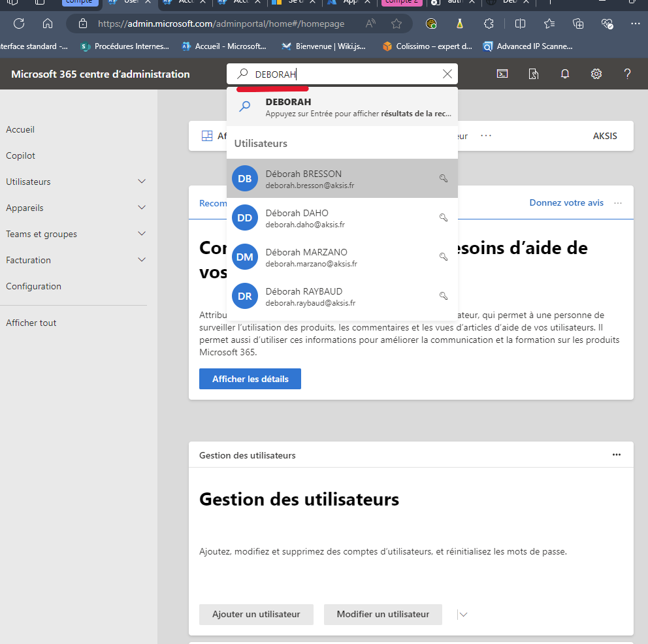The width and height of the screenshot is (648, 644).
Task: Toggle split screen icon in the browser toolbar
Action: (x=521, y=24)
